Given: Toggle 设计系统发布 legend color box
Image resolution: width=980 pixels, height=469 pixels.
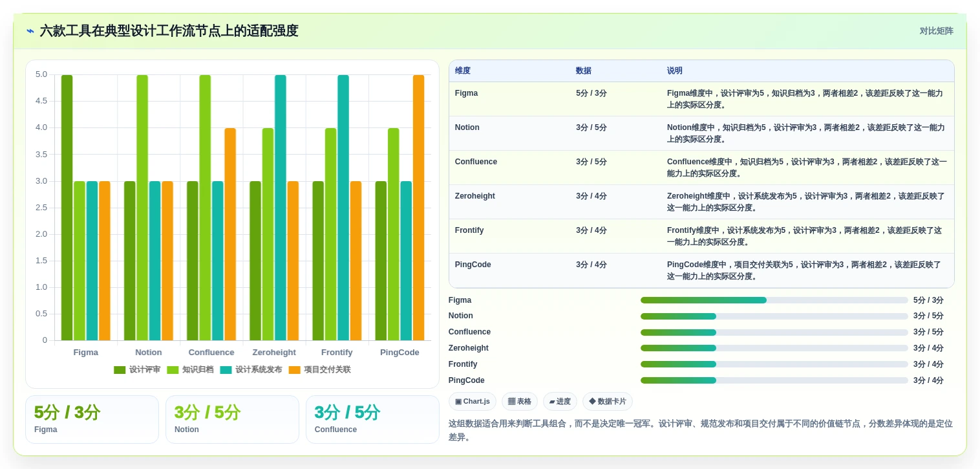Looking at the screenshot, I should point(226,370).
